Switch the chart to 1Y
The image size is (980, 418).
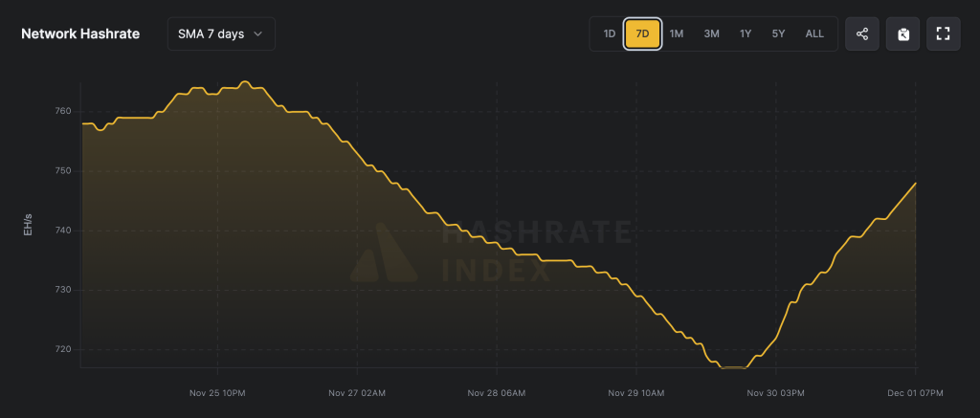click(x=746, y=33)
